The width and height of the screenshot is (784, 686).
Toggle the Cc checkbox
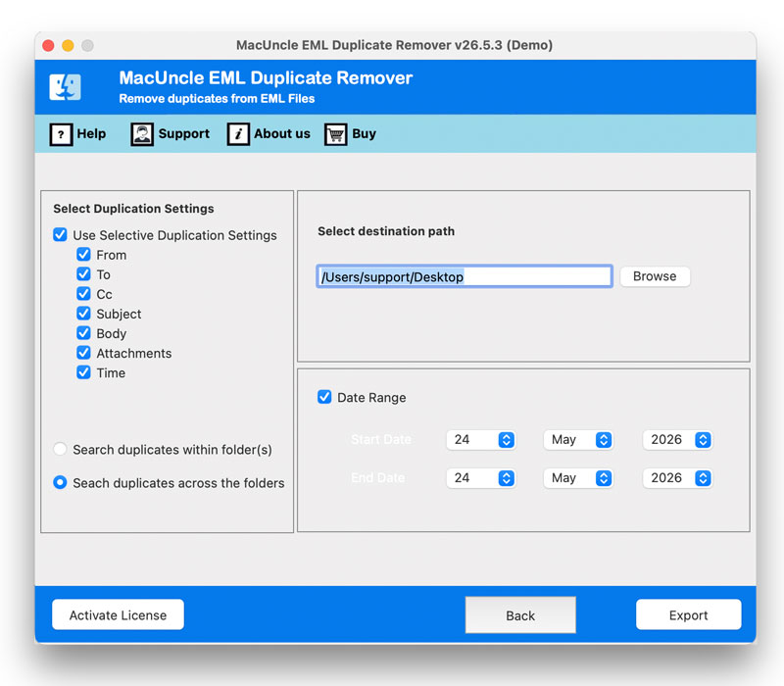[83, 293]
